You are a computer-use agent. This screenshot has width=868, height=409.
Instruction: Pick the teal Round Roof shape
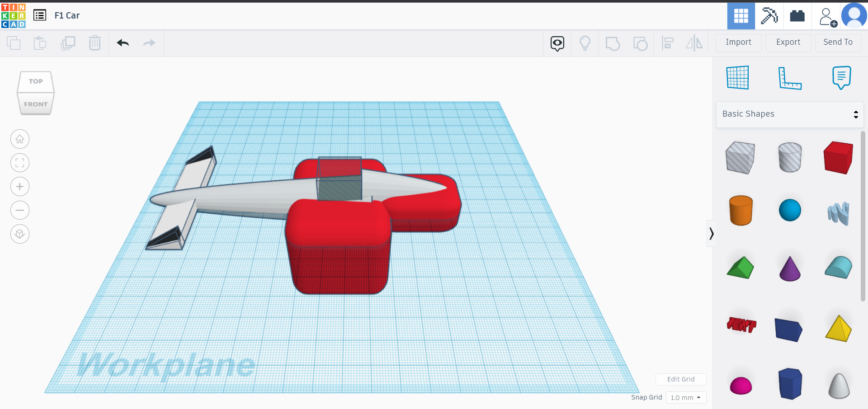coord(839,267)
